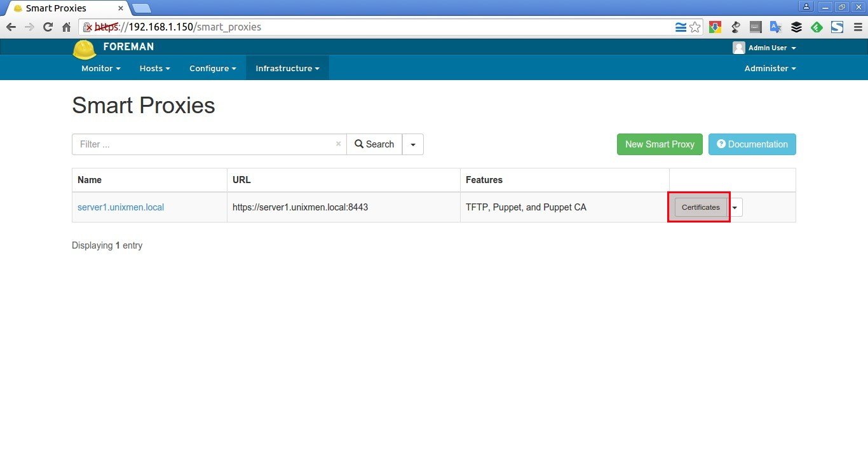Open the Google Translate extension
The height and width of the screenshot is (473, 868).
pyautogui.click(x=776, y=27)
